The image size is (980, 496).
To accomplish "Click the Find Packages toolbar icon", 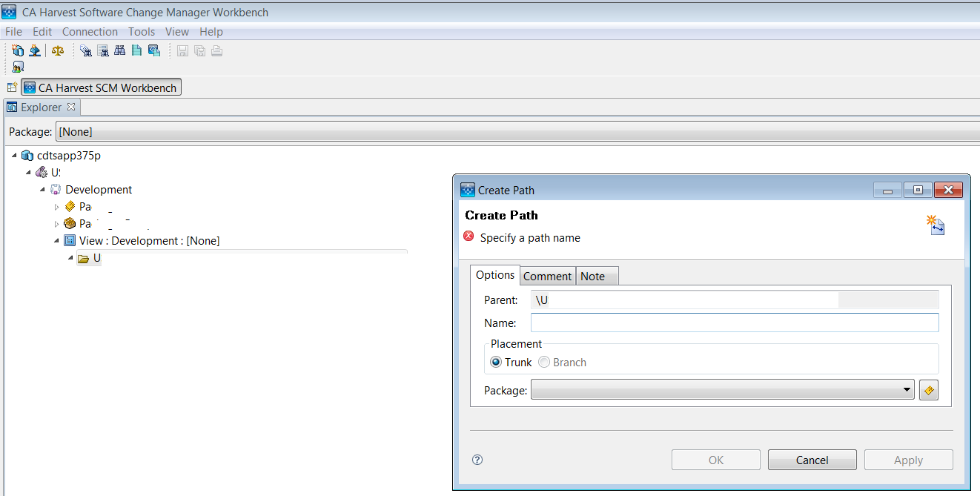I will [x=104, y=50].
